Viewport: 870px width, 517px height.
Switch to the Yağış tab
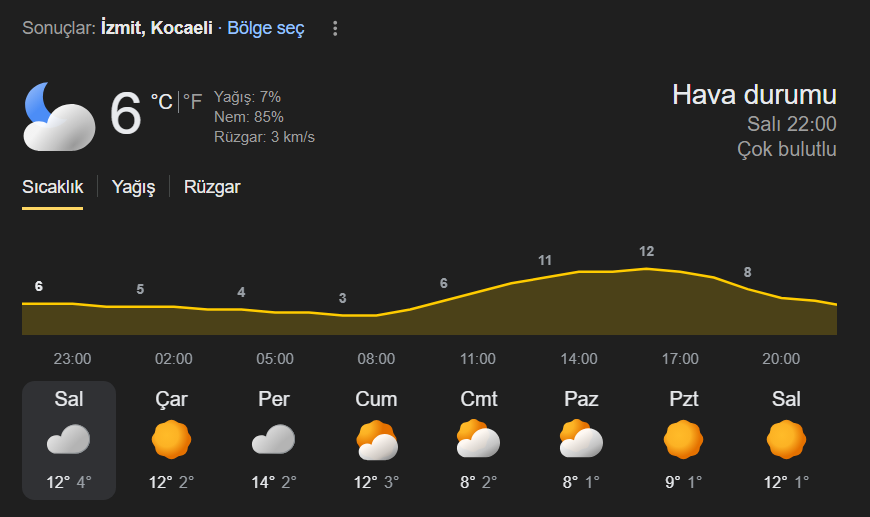click(x=133, y=187)
